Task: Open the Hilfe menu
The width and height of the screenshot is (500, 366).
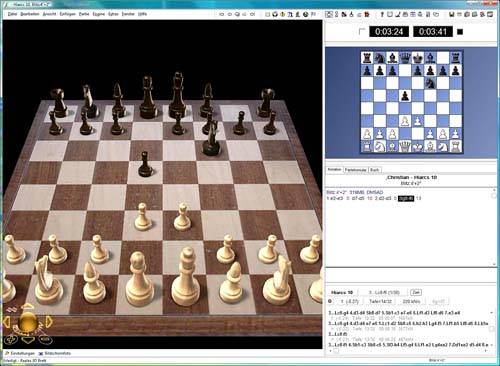Action: point(142,14)
